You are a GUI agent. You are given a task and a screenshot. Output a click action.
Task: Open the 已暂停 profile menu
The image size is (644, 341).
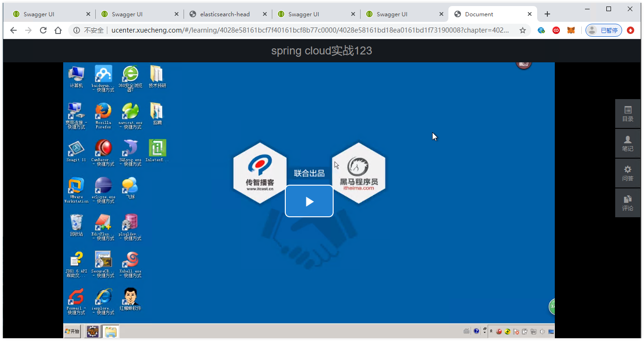tap(604, 30)
